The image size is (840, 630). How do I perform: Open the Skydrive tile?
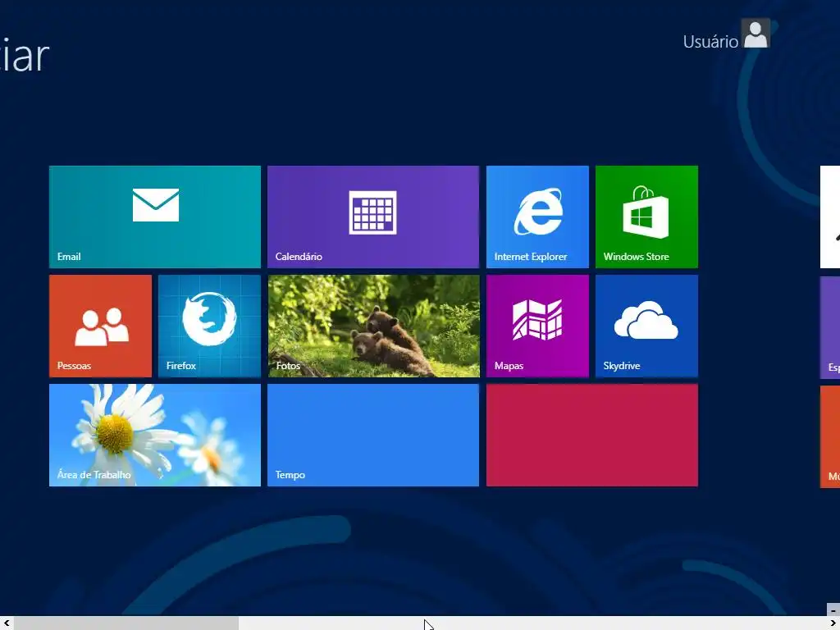coord(646,326)
